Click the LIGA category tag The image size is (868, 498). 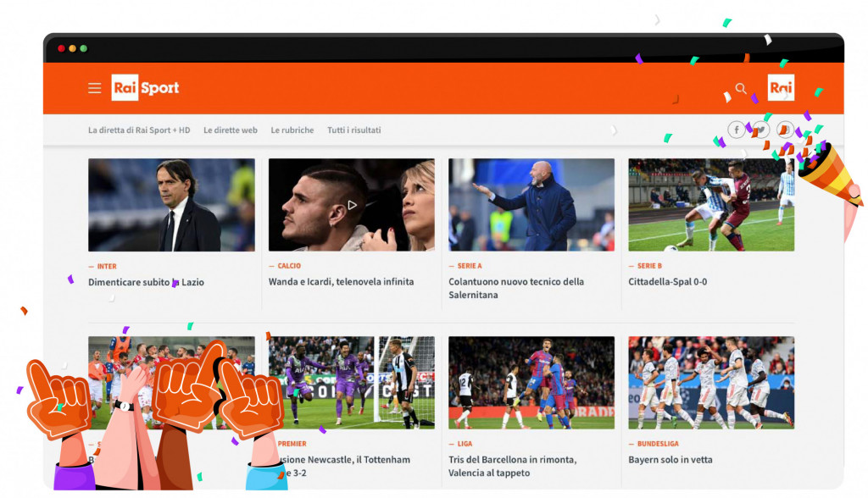click(465, 444)
